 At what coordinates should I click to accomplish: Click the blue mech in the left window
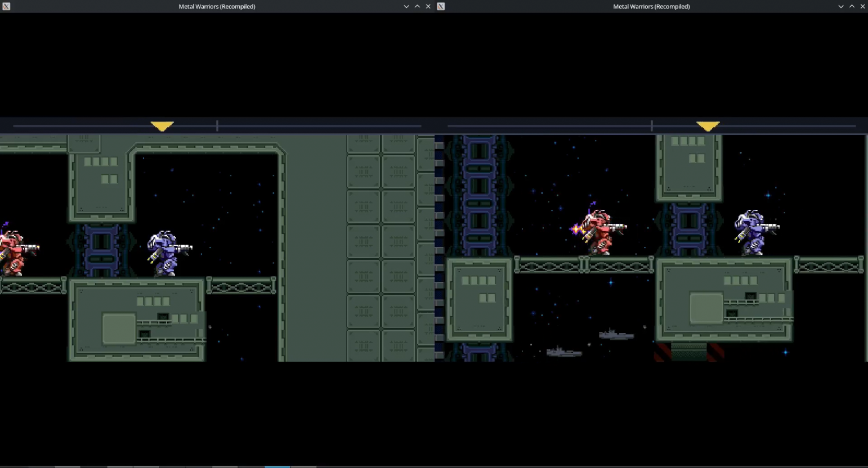tap(169, 253)
